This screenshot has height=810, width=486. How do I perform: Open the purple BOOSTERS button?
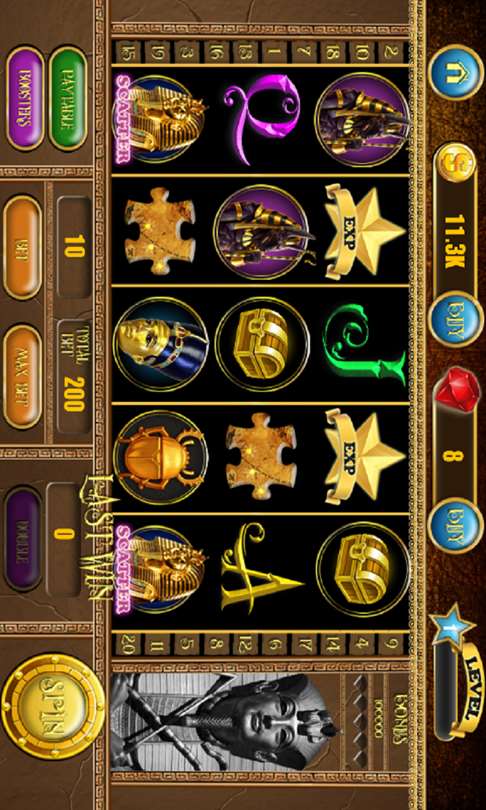point(25,98)
